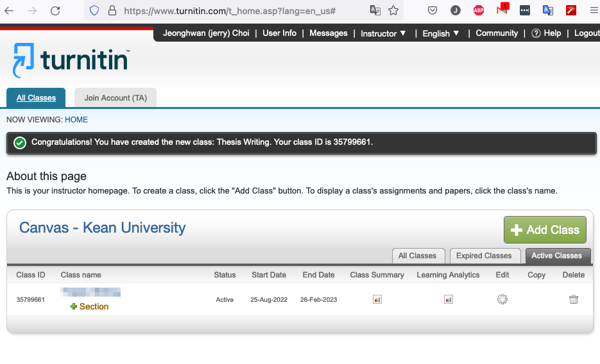Reload the page with the refresh icon
The image size is (600, 364).
pyautogui.click(x=55, y=11)
